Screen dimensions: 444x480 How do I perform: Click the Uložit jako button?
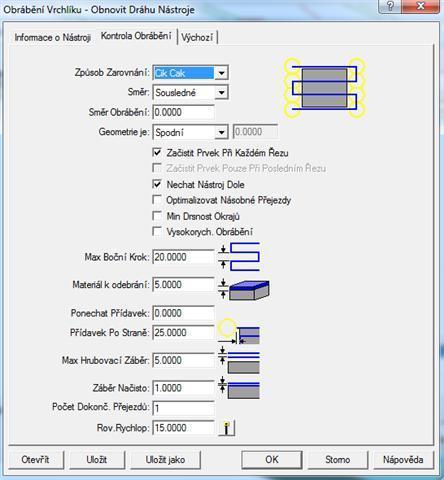point(165,460)
